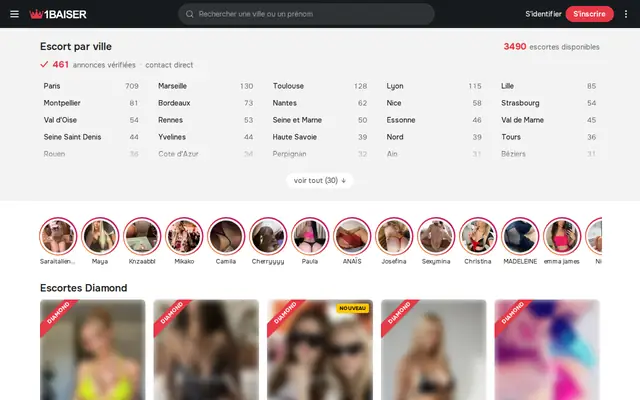Screen dimensions: 640x400
Task: Click S'identifier to log in
Action: 543,14
